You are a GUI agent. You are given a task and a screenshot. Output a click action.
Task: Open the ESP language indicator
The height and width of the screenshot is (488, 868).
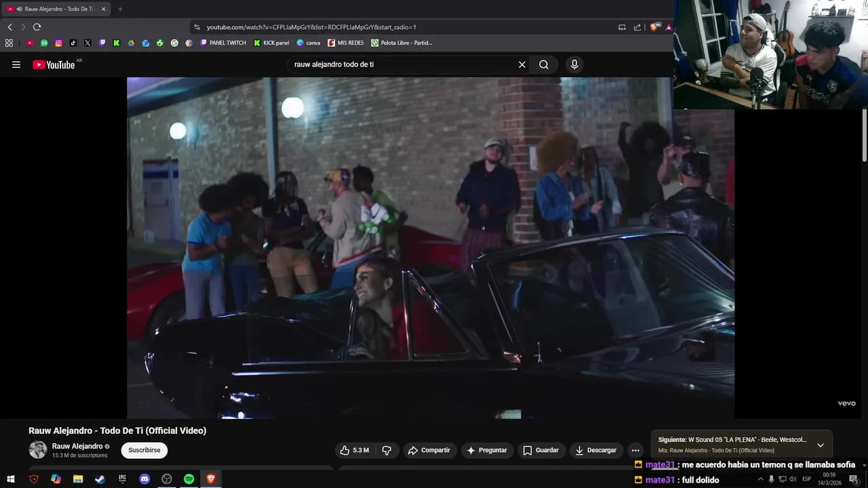(806, 479)
